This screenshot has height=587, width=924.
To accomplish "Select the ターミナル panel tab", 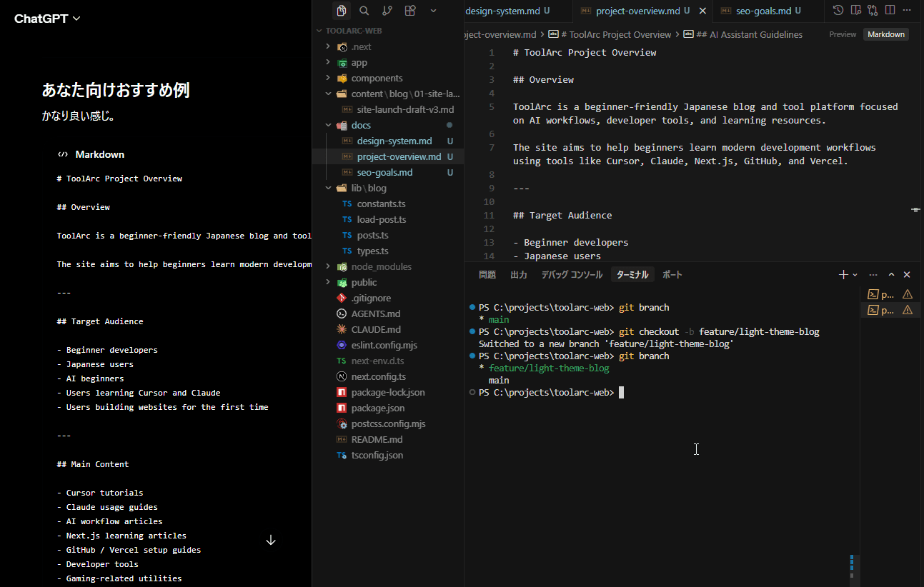I will [x=632, y=274].
